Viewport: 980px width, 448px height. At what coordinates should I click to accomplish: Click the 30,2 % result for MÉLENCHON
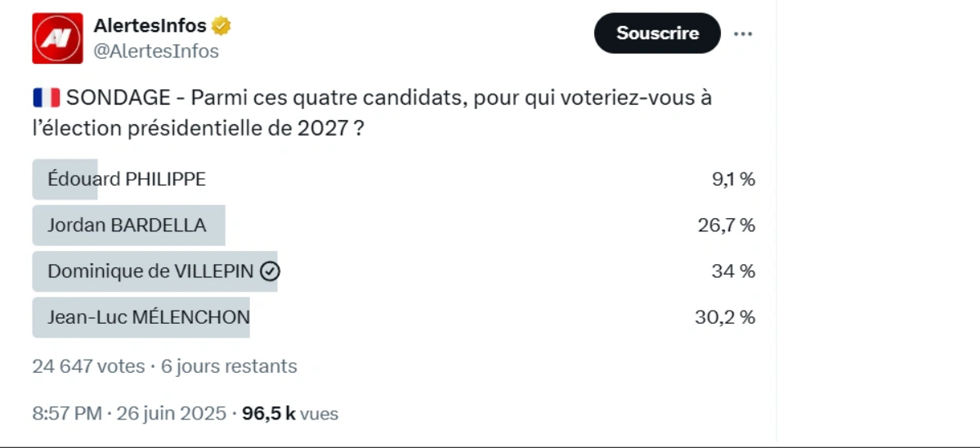[725, 317]
